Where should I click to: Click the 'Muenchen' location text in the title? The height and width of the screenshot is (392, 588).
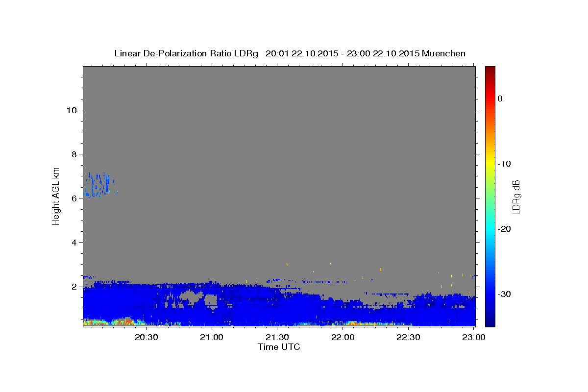coord(443,53)
